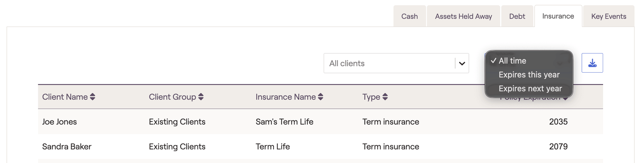Choose Expires next year option
Viewport: 644px width, 163px height.
pos(530,88)
